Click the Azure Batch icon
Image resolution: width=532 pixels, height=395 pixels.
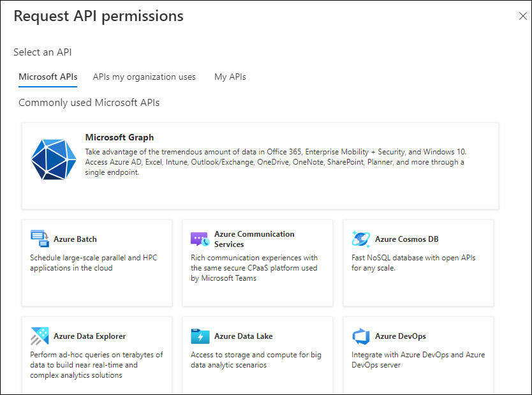click(x=40, y=237)
